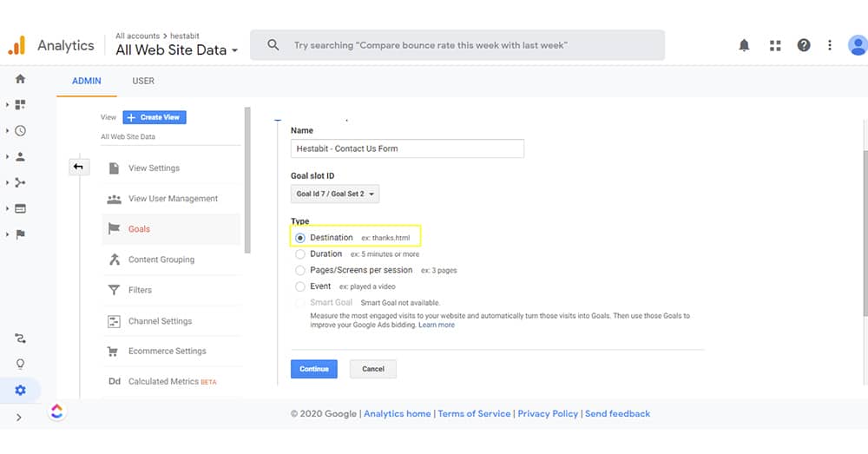
Task: Select the Event goal type
Action: (x=300, y=286)
